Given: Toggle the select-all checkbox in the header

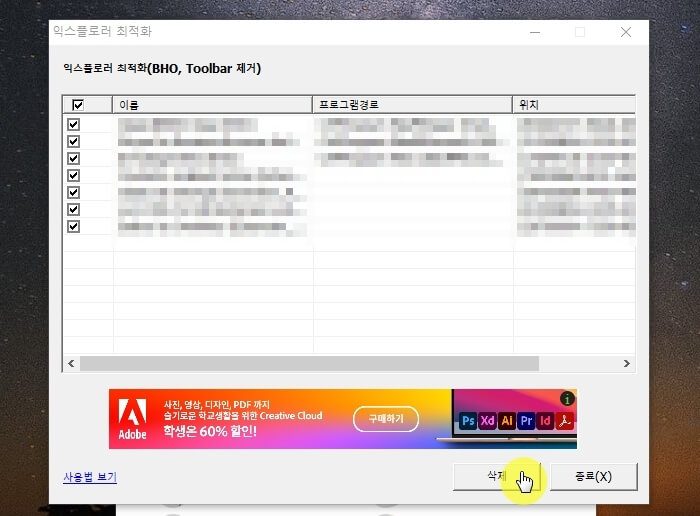Looking at the screenshot, I should 78,105.
